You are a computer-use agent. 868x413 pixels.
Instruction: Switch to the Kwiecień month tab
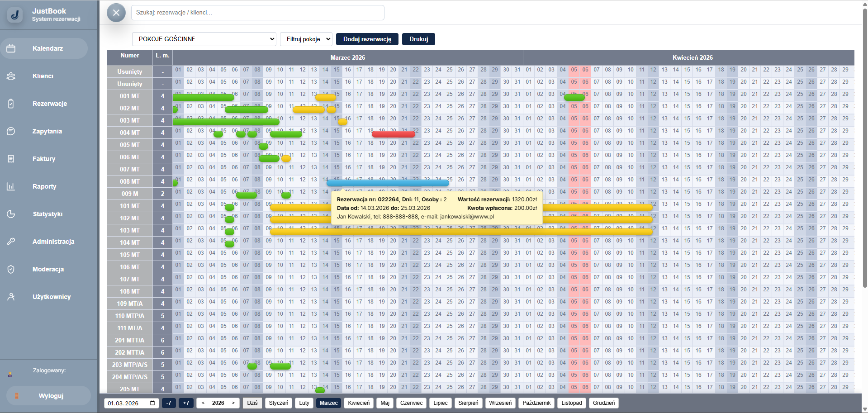pos(359,403)
